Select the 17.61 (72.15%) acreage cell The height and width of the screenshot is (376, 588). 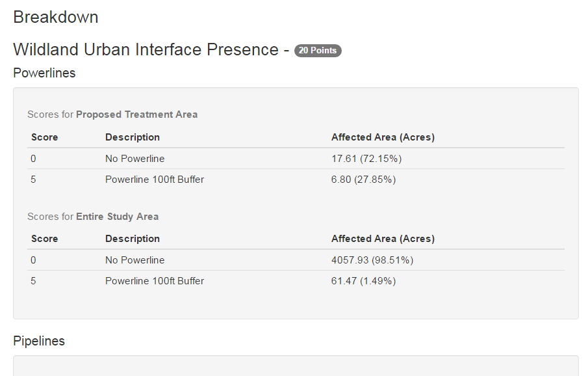[363, 159]
